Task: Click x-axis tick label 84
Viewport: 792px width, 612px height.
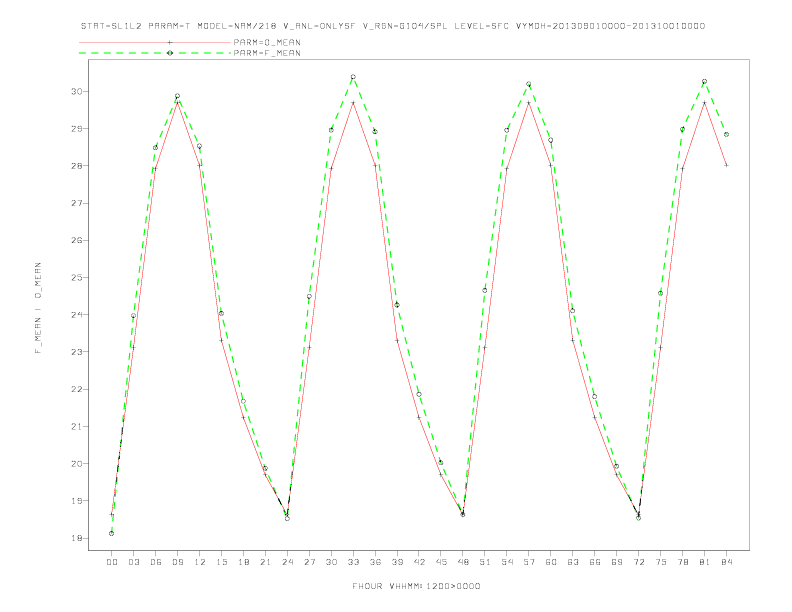Action: coord(726,562)
